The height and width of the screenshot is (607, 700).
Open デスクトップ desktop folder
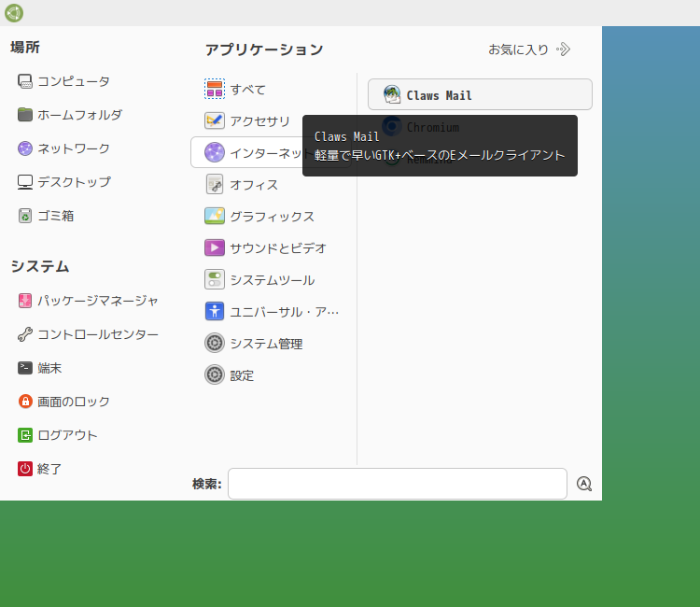point(63,182)
